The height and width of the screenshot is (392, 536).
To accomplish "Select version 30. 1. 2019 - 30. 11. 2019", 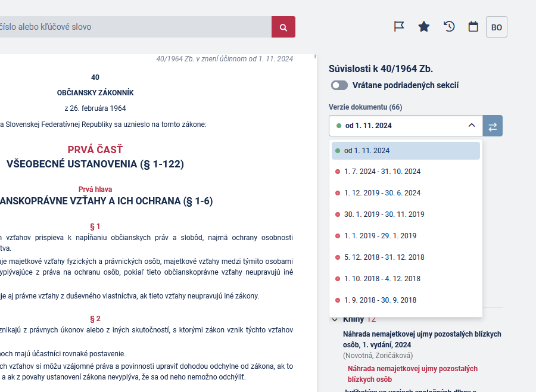I will (x=406, y=214).
